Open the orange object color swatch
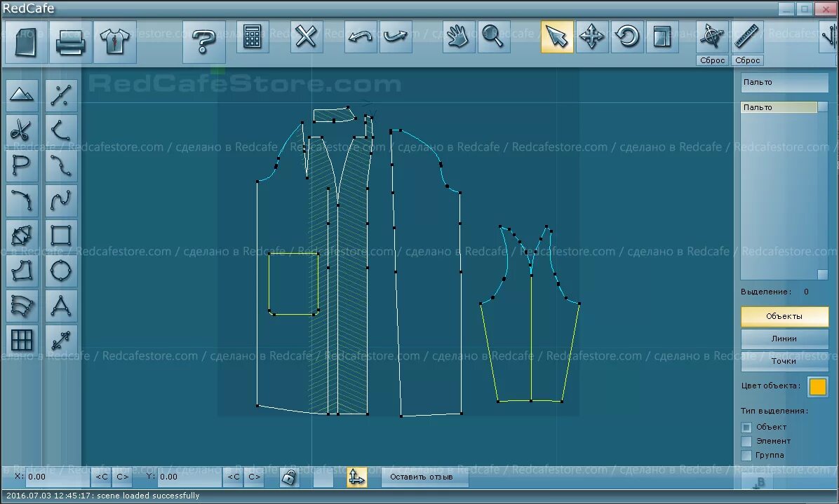839x504 pixels. [x=817, y=386]
